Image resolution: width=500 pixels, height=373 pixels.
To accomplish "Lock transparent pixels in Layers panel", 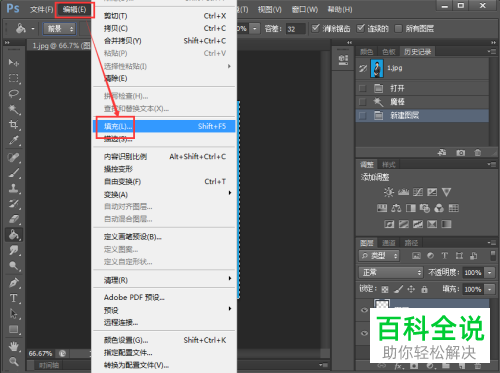I will point(385,289).
